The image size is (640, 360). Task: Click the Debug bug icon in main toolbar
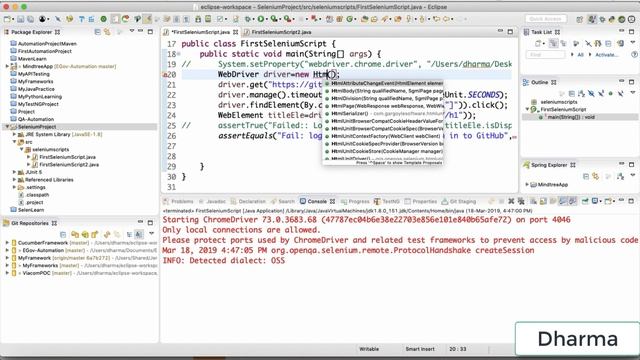[248, 19]
